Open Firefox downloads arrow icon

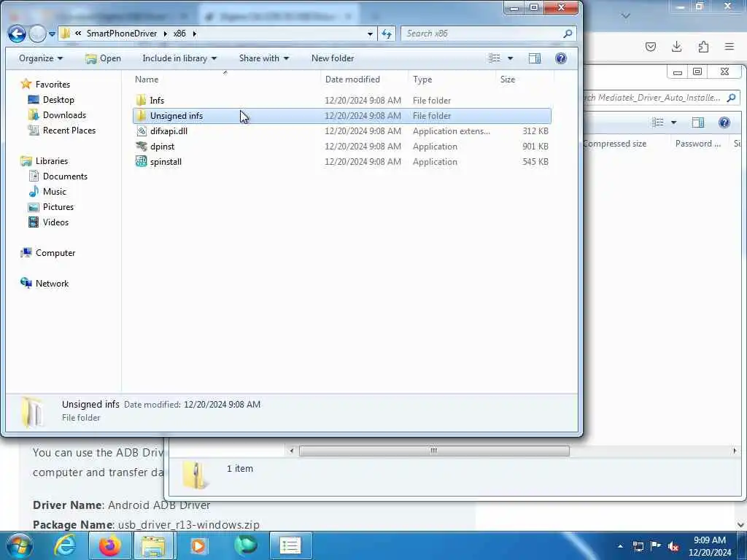(676, 46)
